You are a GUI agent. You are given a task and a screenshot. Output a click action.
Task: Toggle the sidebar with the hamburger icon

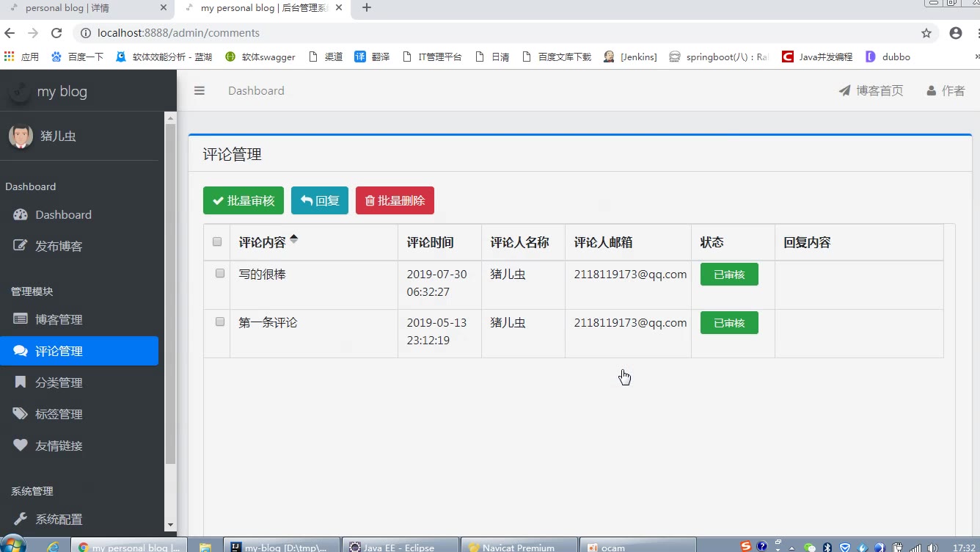pos(200,91)
